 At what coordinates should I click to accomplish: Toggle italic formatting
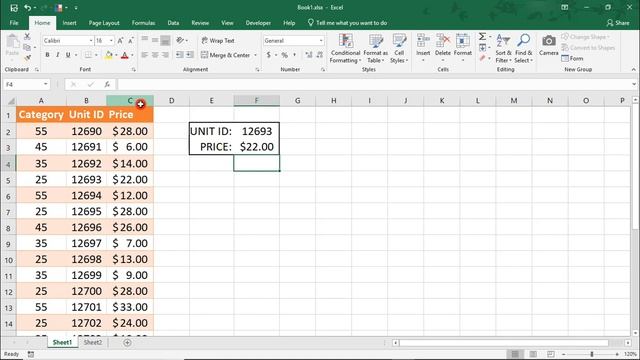click(58, 55)
